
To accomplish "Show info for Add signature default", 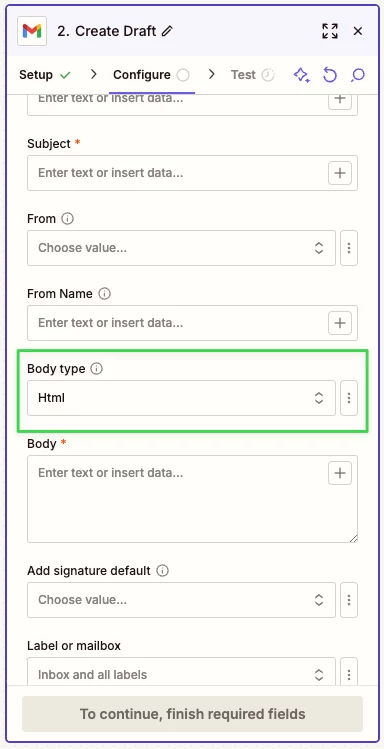I will click(163, 571).
